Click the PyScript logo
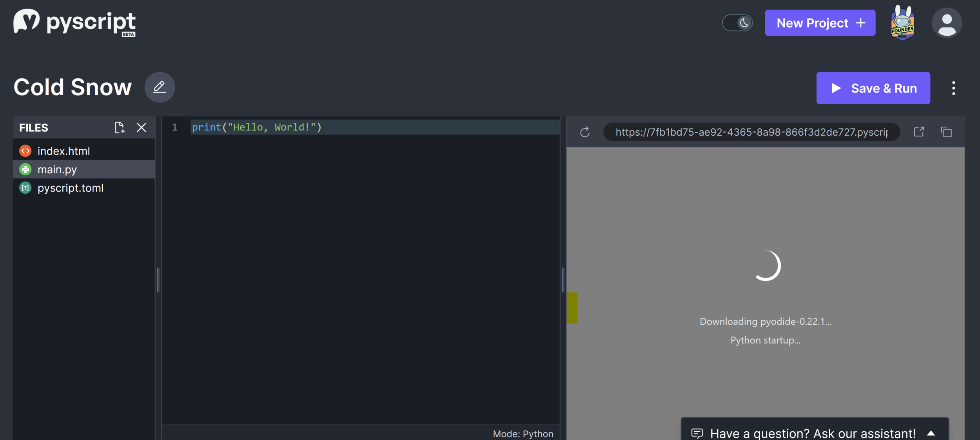This screenshot has width=980, height=440. point(74,23)
